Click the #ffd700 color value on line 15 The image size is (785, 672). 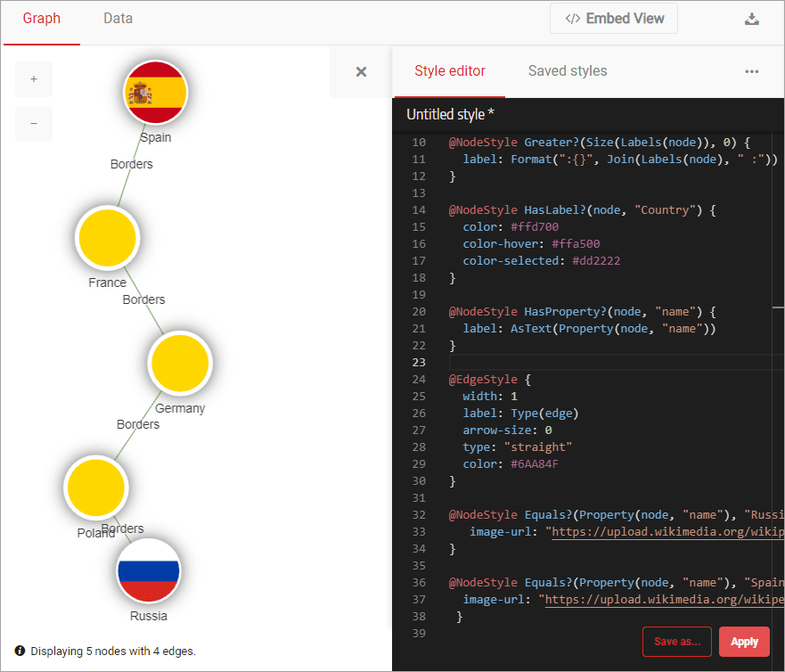(535, 227)
